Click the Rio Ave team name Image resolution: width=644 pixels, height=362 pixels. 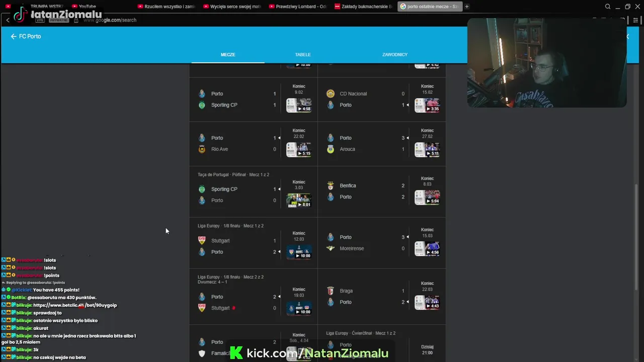(x=219, y=149)
